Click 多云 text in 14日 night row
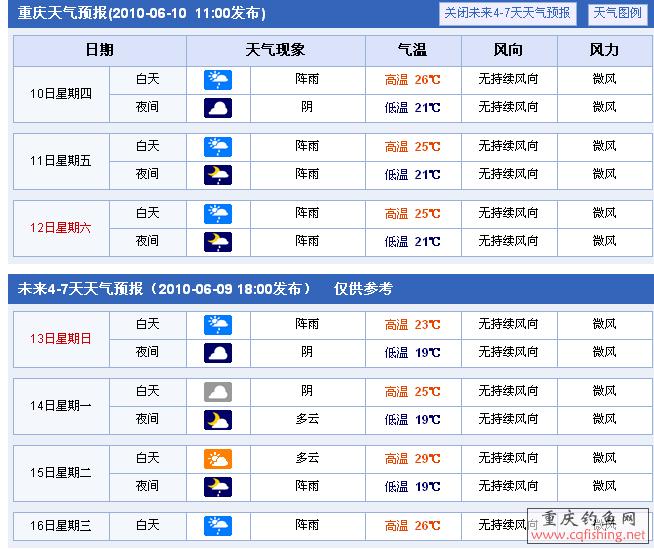This screenshot has height=549, width=654. (307, 419)
